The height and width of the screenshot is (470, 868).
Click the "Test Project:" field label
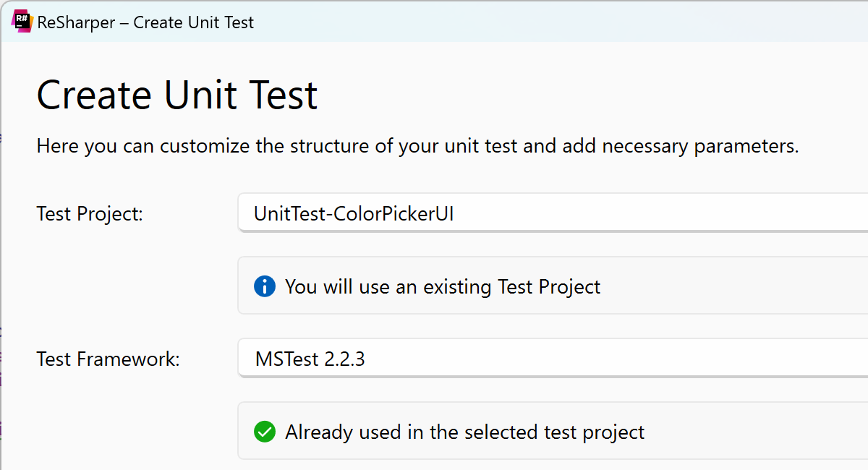tap(90, 214)
